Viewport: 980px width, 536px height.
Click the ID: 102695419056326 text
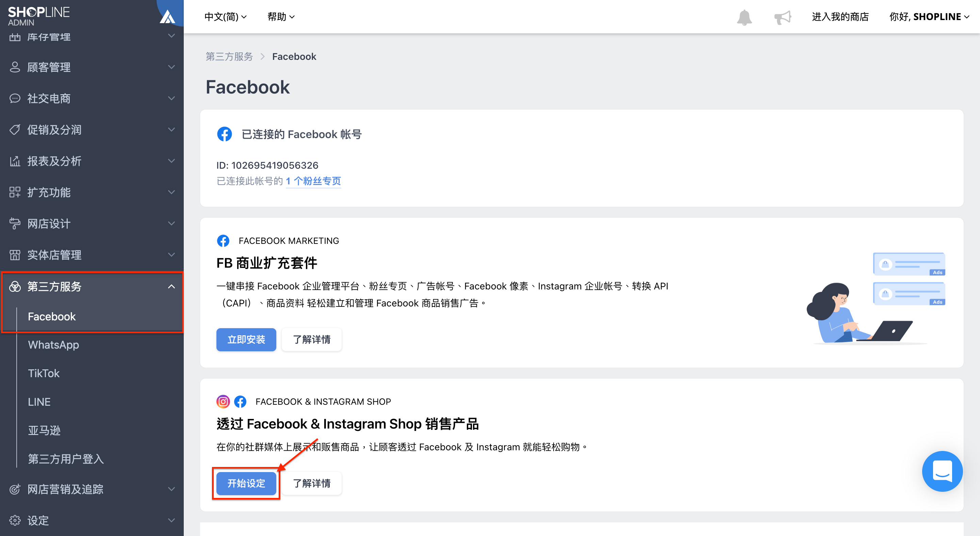click(267, 165)
